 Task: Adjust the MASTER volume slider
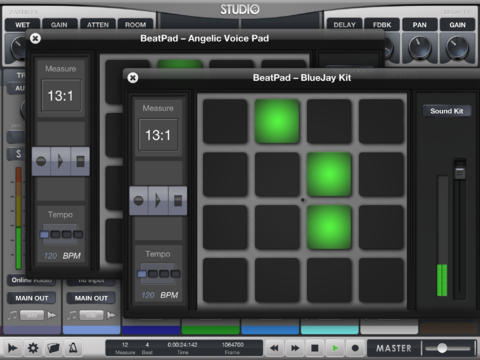pyautogui.click(x=442, y=348)
